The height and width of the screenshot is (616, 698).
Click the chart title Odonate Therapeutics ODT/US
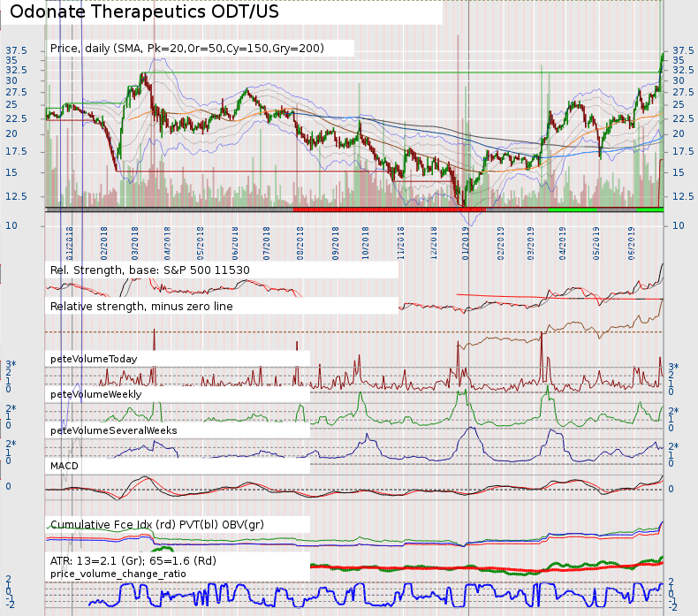click(x=144, y=11)
